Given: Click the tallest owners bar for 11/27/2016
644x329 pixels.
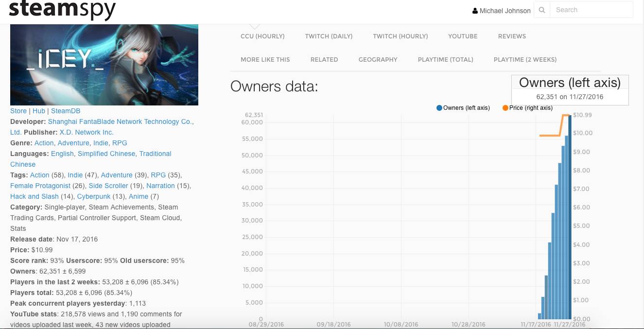Looking at the screenshot, I should 570,216.
